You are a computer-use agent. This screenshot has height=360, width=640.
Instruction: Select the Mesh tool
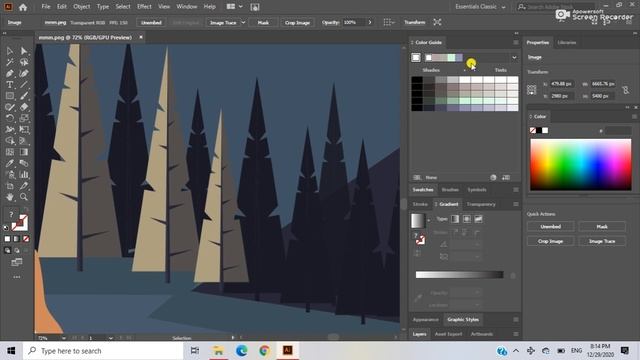(10, 152)
